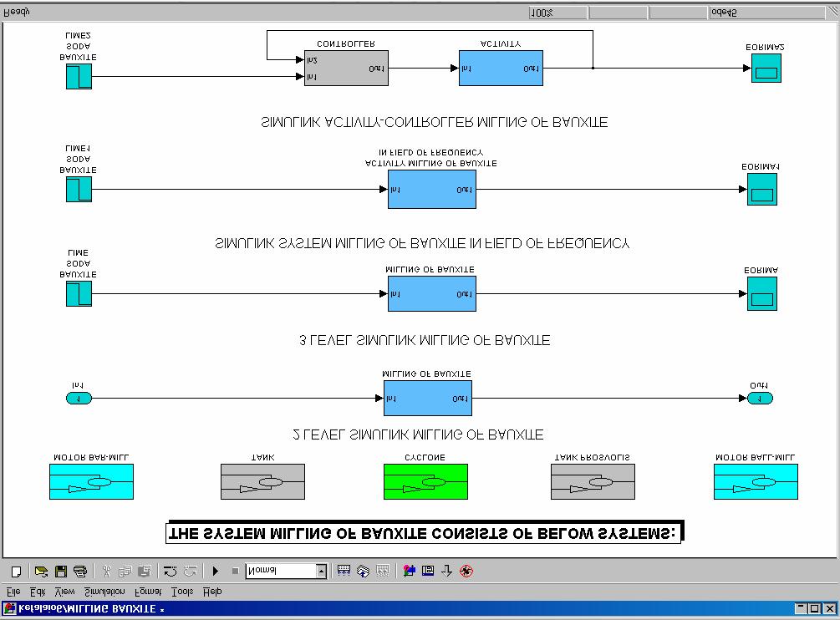
Task: Launch the Debug icon with the red bug
Action: coord(466,572)
